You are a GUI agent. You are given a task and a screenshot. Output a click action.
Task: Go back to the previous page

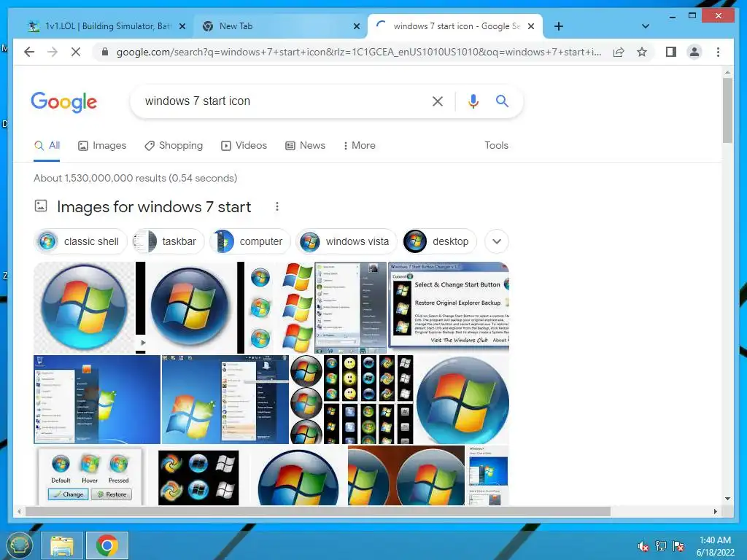click(29, 52)
